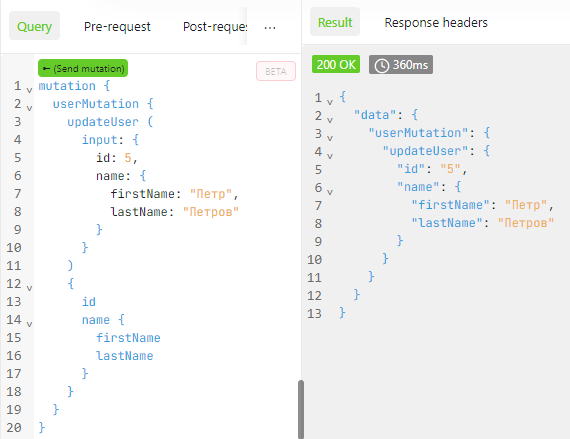The width and height of the screenshot is (570, 439).
Task: Collapse "userMutation" in result line 3
Action: (330, 138)
